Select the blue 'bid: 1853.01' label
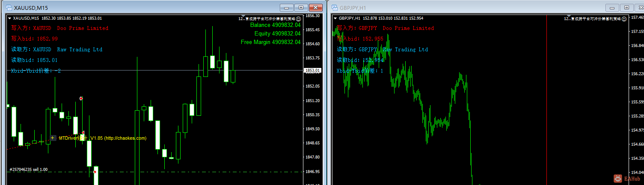This screenshot has height=185, width=644. click(34, 60)
